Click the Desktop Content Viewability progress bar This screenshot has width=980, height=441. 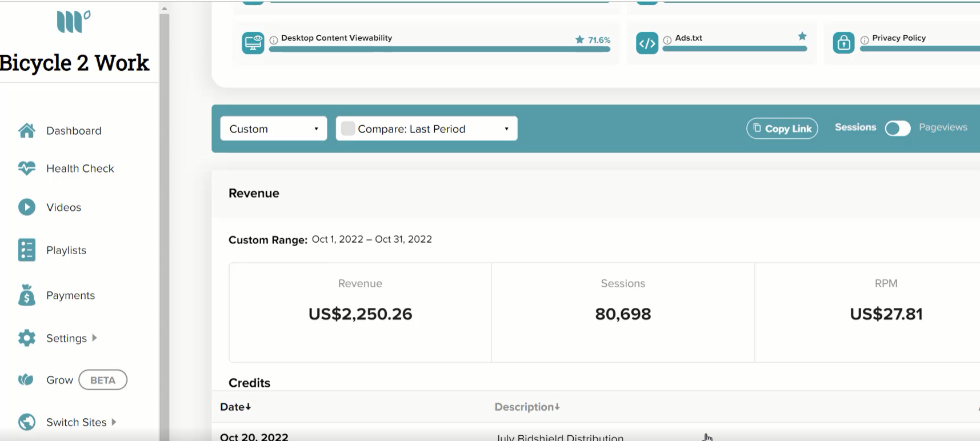439,49
